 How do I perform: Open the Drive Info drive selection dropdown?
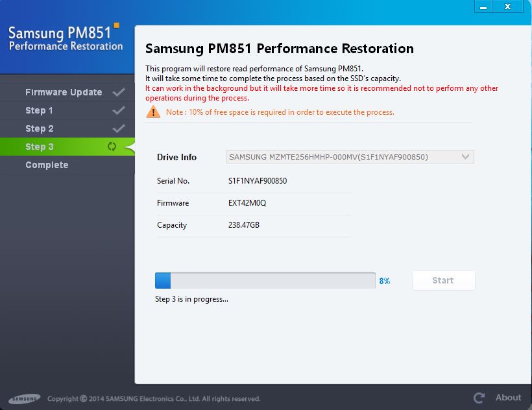350,157
